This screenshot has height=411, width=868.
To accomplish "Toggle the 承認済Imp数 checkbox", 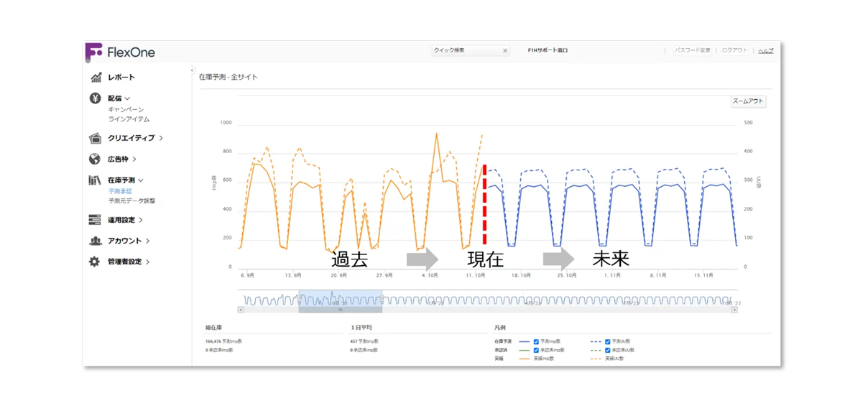I will click(536, 350).
